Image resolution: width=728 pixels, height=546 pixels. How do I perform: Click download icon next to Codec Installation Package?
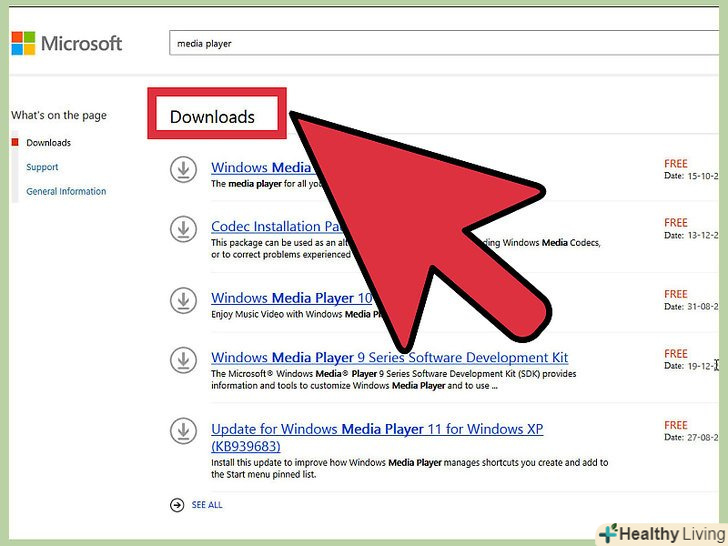coord(182,228)
